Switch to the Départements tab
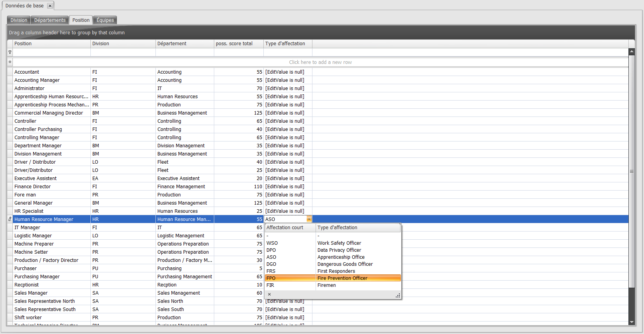This screenshot has height=334, width=644. pyautogui.click(x=50, y=20)
